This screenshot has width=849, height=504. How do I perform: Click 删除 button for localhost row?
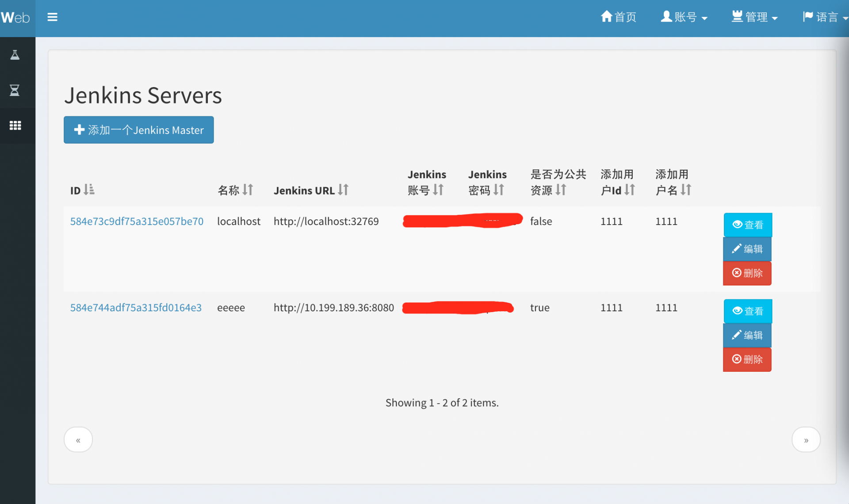747,273
